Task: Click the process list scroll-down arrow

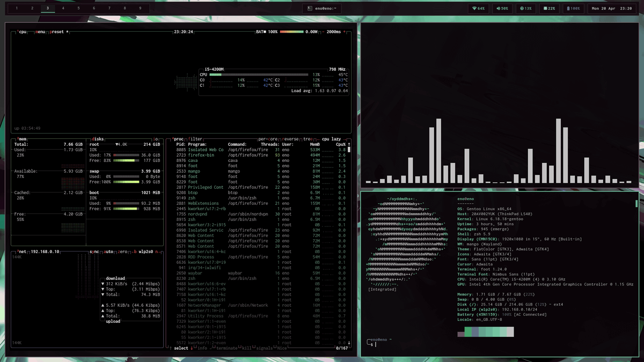Action: click(349, 343)
